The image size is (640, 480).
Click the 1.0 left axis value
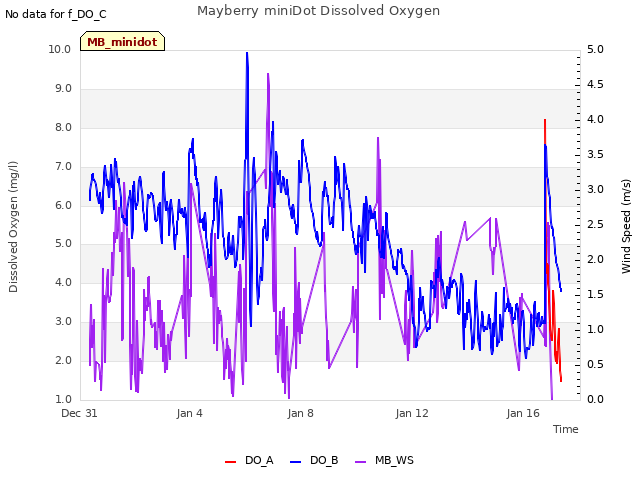[x=63, y=399]
